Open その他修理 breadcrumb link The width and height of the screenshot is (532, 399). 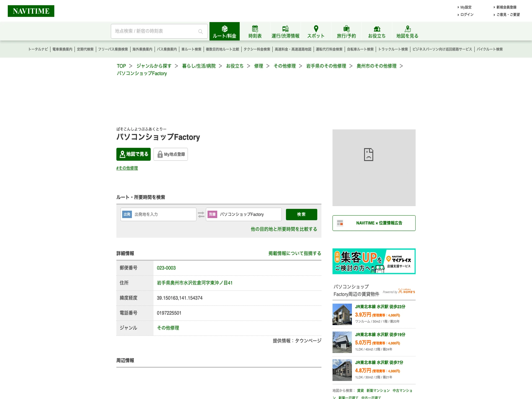(285, 66)
